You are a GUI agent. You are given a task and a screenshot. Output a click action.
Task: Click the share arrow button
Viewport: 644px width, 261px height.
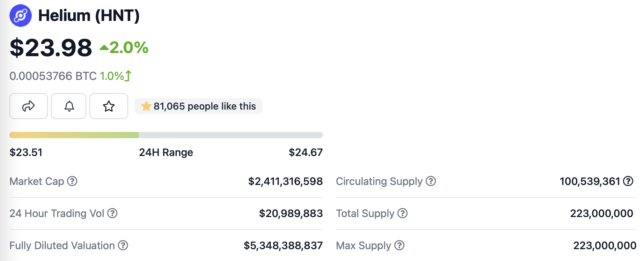click(29, 106)
